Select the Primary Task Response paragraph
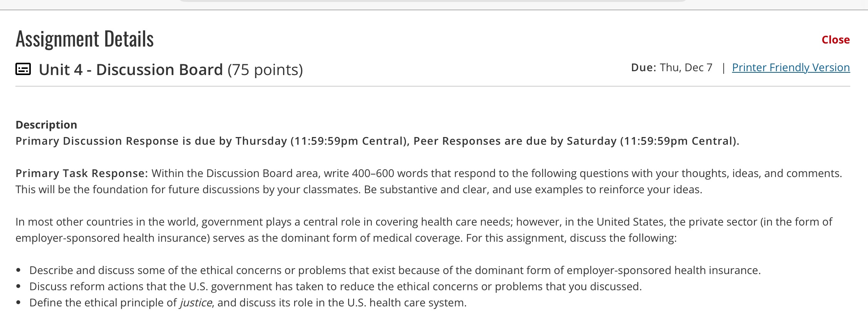The width and height of the screenshot is (868, 321). [385, 181]
